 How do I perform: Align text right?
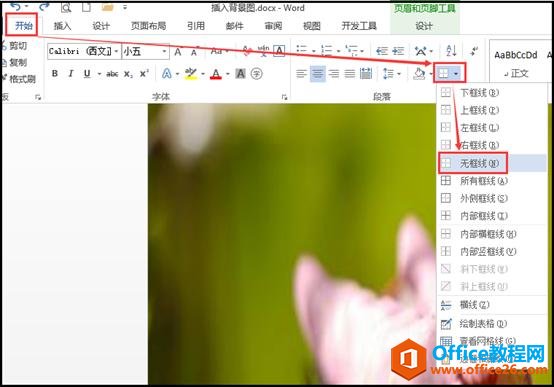[x=334, y=74]
